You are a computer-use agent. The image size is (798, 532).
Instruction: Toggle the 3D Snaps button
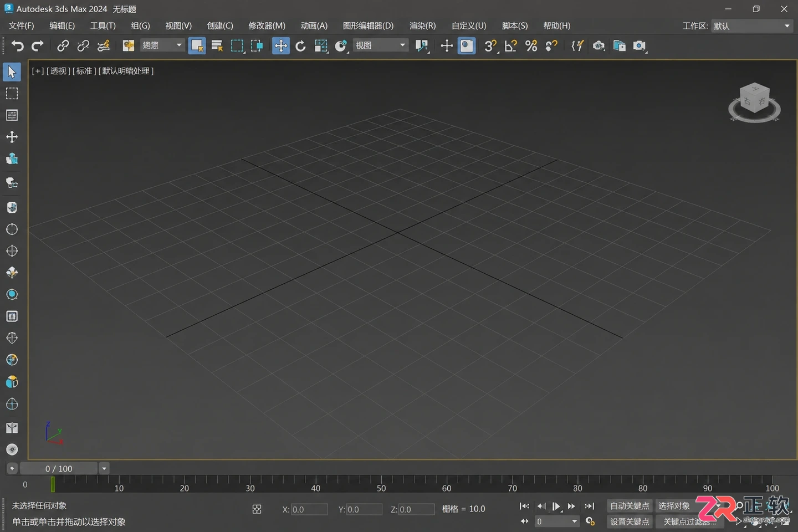pyautogui.click(x=490, y=46)
